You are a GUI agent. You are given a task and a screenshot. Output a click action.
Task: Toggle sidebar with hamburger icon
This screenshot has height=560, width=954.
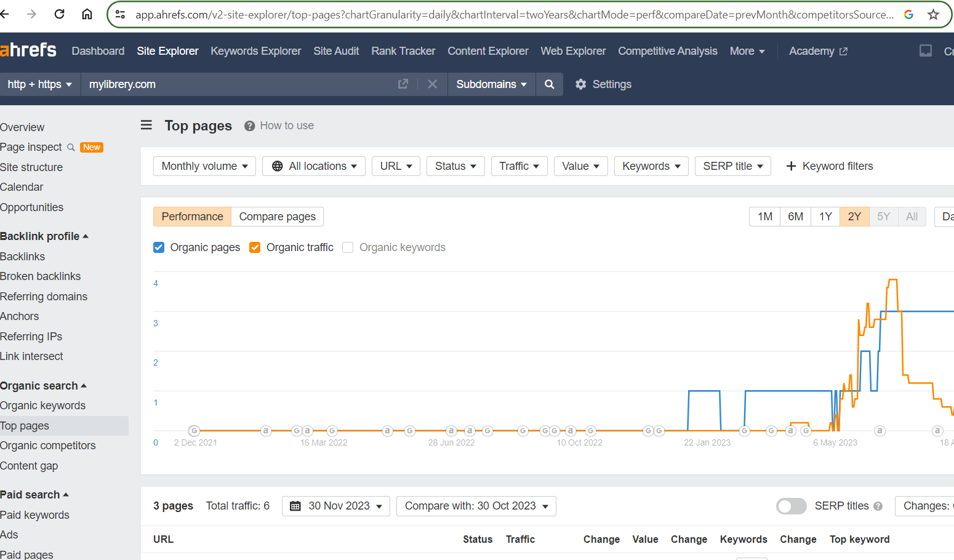tap(146, 126)
